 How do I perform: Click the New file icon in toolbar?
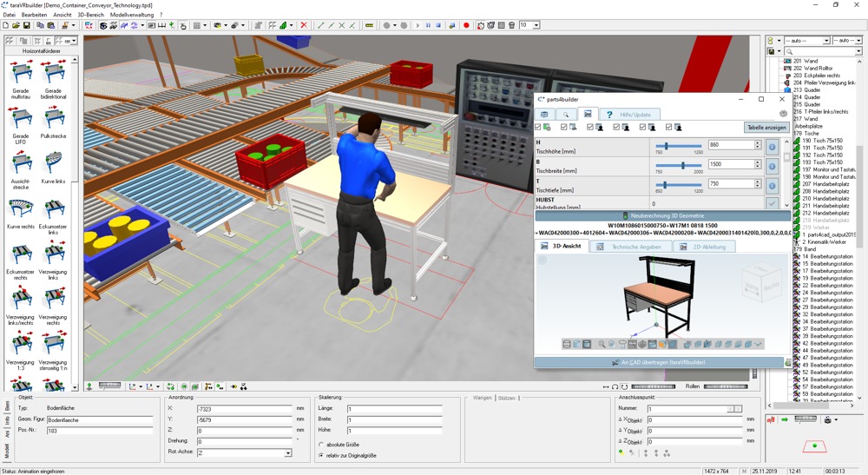[x=5, y=25]
